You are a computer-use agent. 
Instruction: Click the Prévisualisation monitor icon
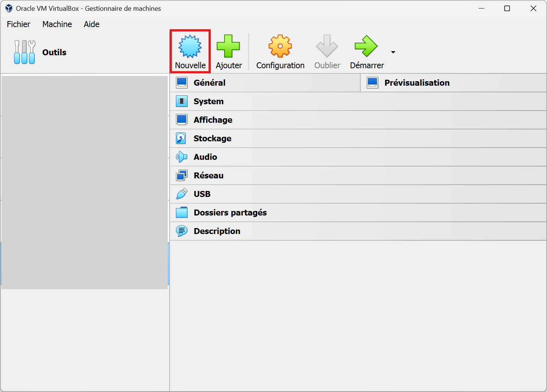372,82
